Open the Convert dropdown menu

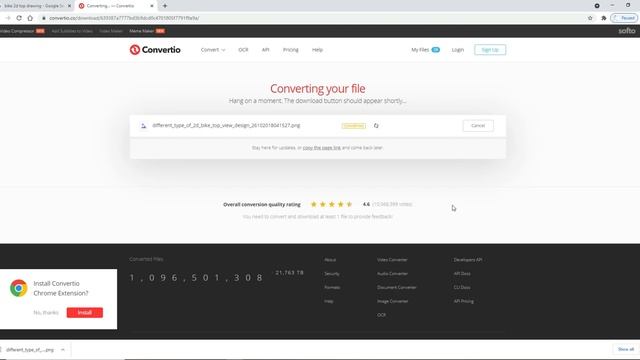point(213,50)
